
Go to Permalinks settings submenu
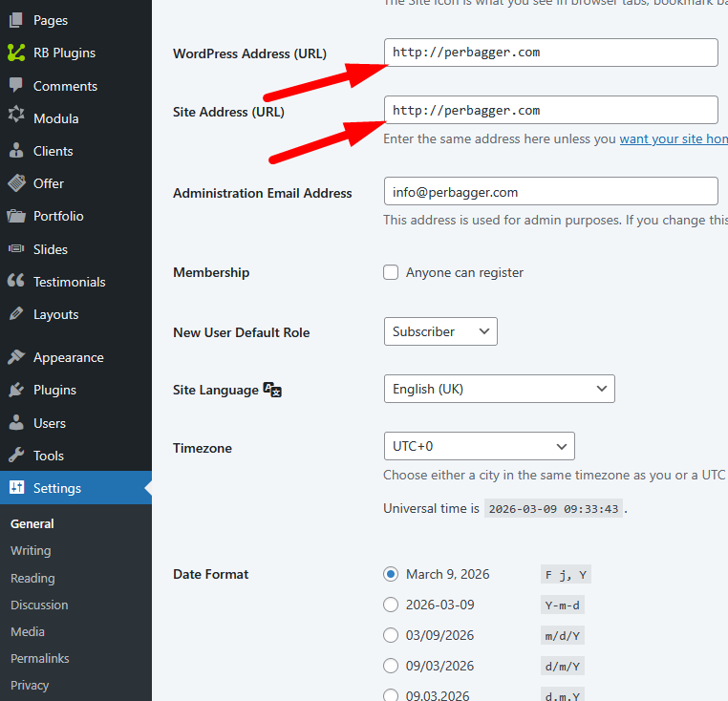pos(39,658)
